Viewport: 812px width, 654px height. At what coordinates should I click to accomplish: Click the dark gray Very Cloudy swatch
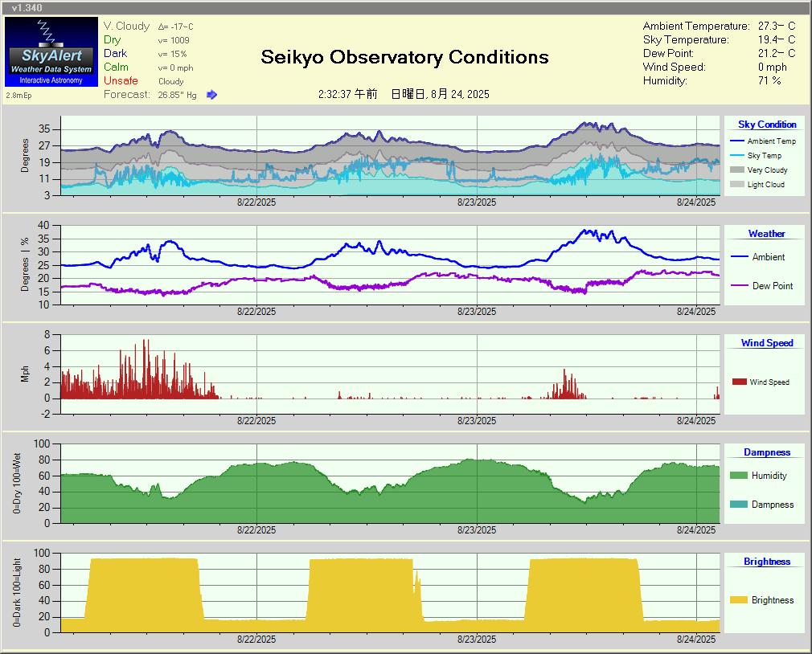point(736,170)
